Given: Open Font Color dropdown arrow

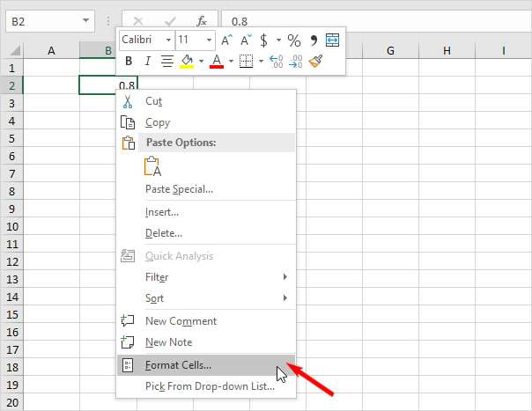Looking at the screenshot, I should pos(231,62).
